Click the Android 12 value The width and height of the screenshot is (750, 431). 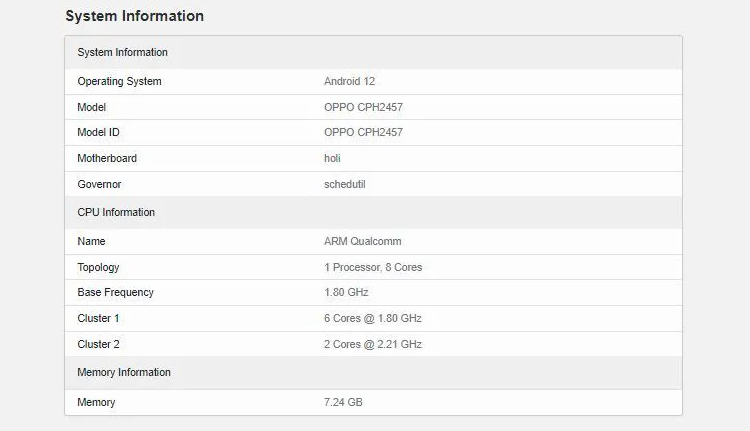coord(349,81)
